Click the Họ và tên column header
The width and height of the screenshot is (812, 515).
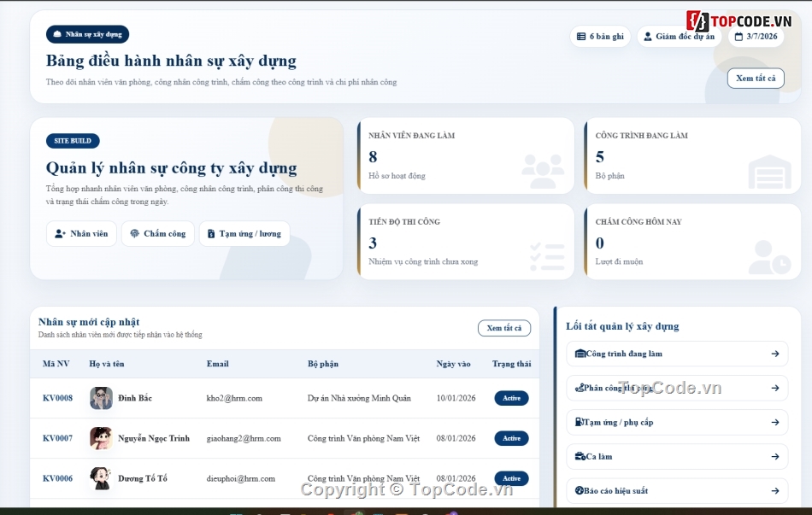(x=107, y=364)
